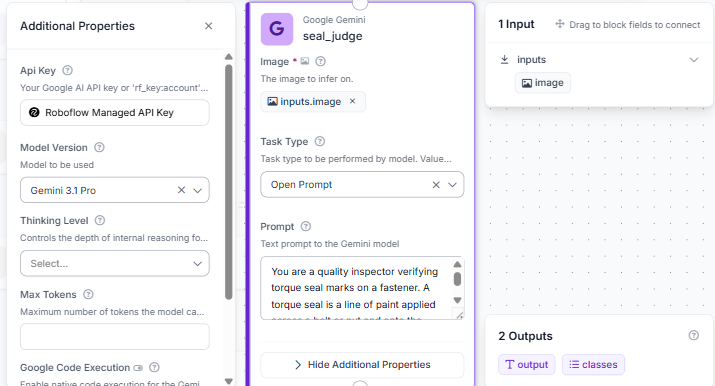Click the Google Gemini block logo icon

[277, 29]
